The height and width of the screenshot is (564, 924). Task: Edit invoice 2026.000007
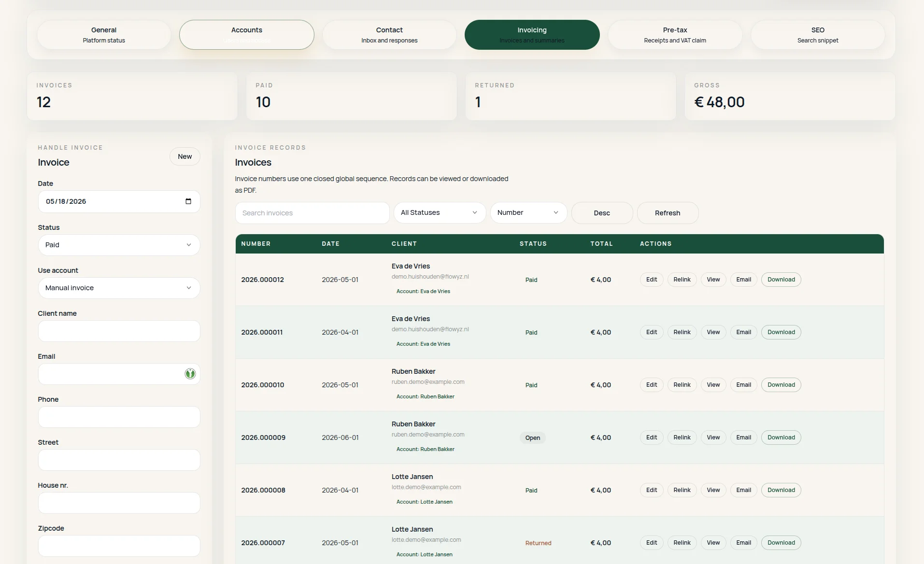(652, 543)
